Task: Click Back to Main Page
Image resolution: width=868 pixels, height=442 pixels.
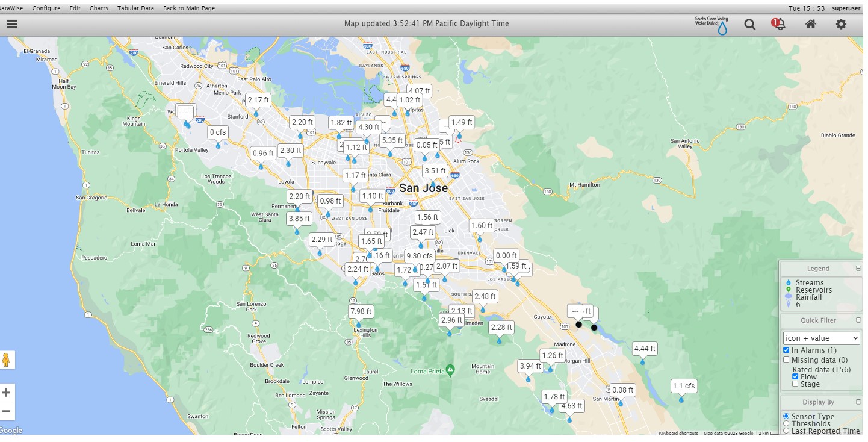Action: pyautogui.click(x=189, y=8)
